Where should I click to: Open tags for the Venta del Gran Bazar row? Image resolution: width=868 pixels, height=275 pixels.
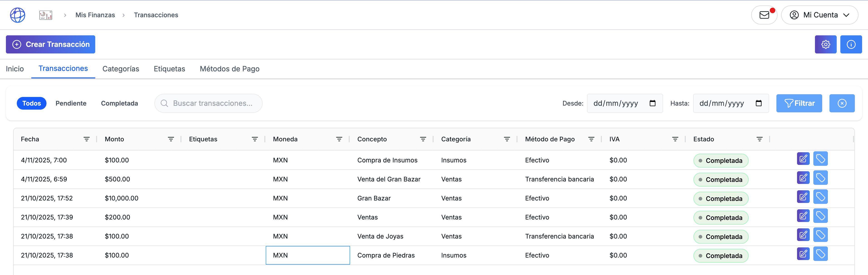(820, 178)
